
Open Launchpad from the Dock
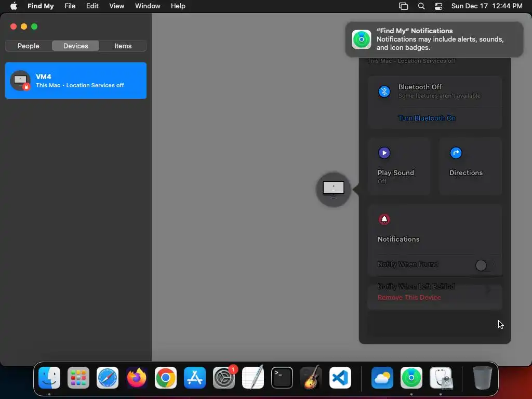[x=78, y=378]
